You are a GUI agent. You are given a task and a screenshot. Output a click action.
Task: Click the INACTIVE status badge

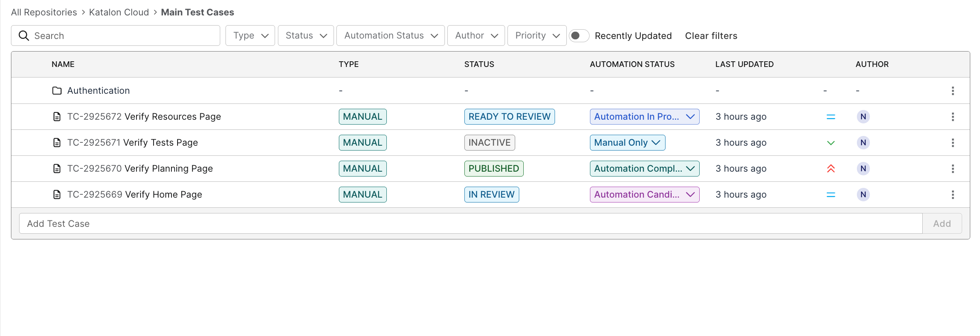490,143
